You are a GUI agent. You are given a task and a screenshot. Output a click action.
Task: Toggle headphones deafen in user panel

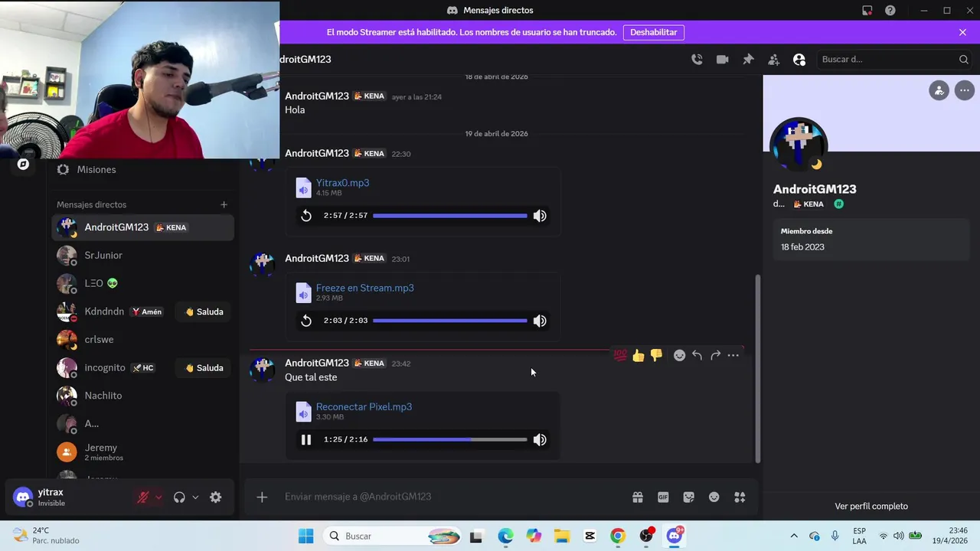click(179, 497)
